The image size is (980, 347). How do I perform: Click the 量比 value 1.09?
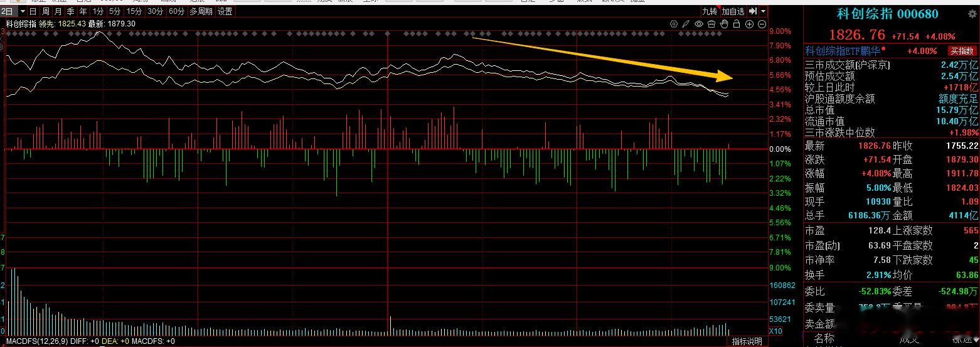969,201
